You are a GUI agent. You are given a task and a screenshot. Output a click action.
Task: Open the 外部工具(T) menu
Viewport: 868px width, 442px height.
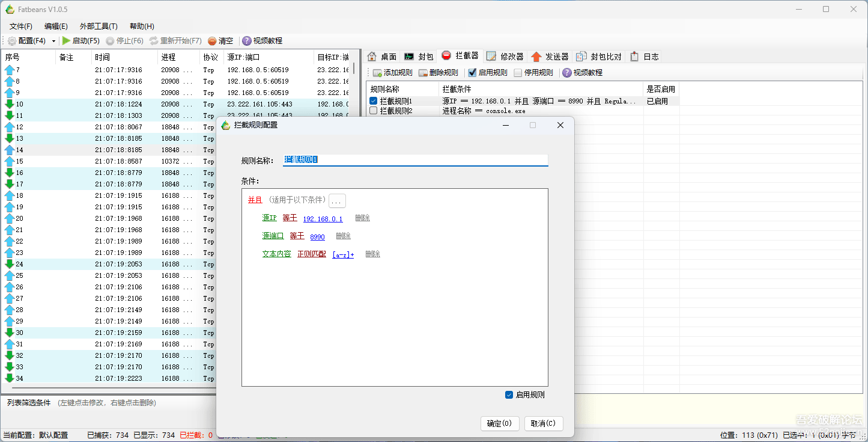(98, 26)
